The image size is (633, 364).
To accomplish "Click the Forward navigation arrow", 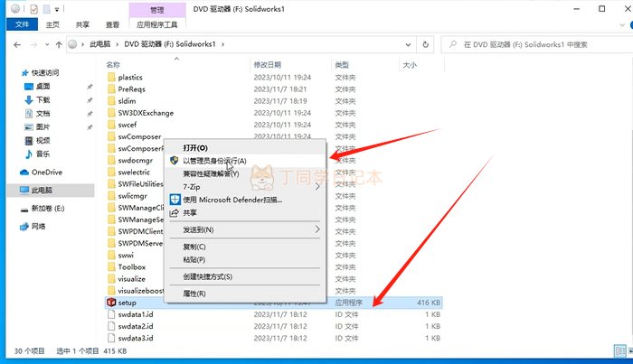I will click(34, 45).
